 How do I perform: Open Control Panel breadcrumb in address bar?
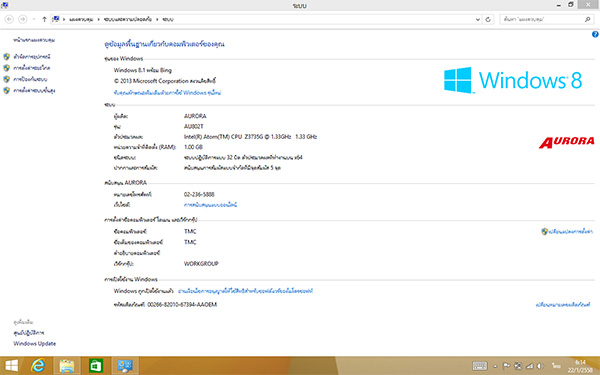(81, 19)
